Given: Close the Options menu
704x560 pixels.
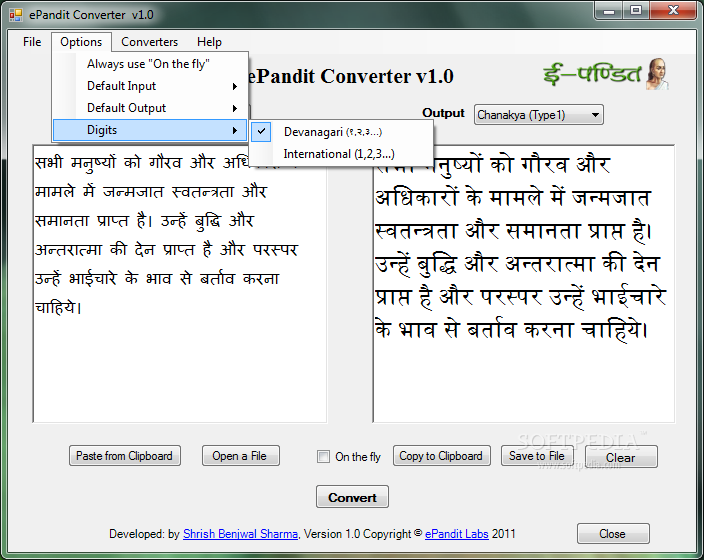Looking at the screenshot, I should [x=81, y=42].
